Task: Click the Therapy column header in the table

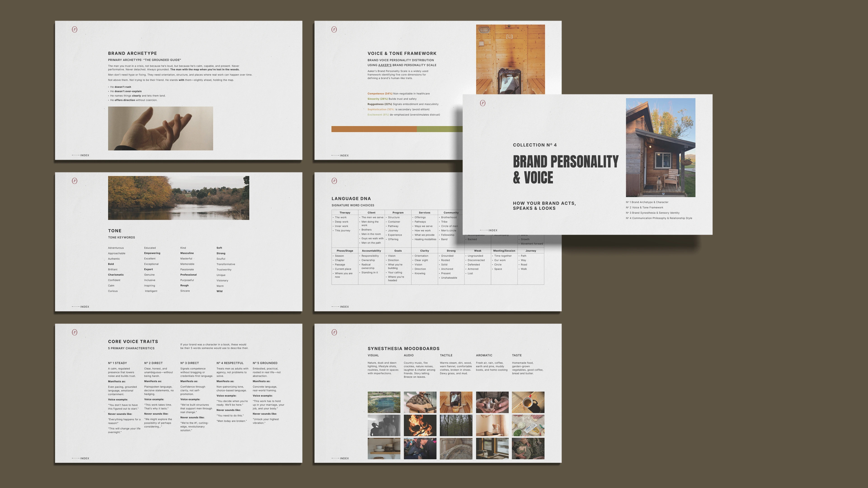Action: point(345,213)
